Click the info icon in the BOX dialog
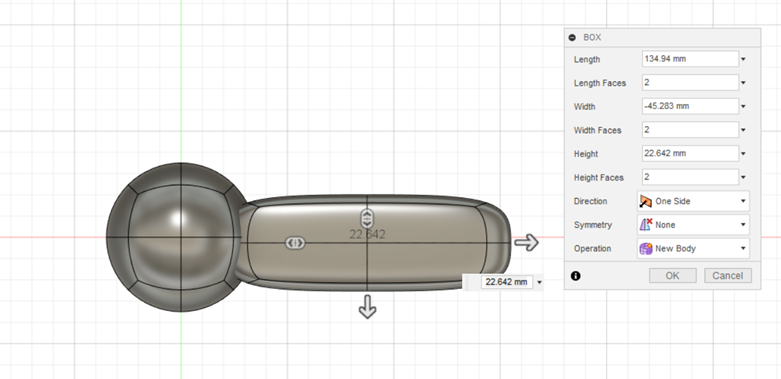This screenshot has width=781, height=379. pyautogui.click(x=576, y=275)
